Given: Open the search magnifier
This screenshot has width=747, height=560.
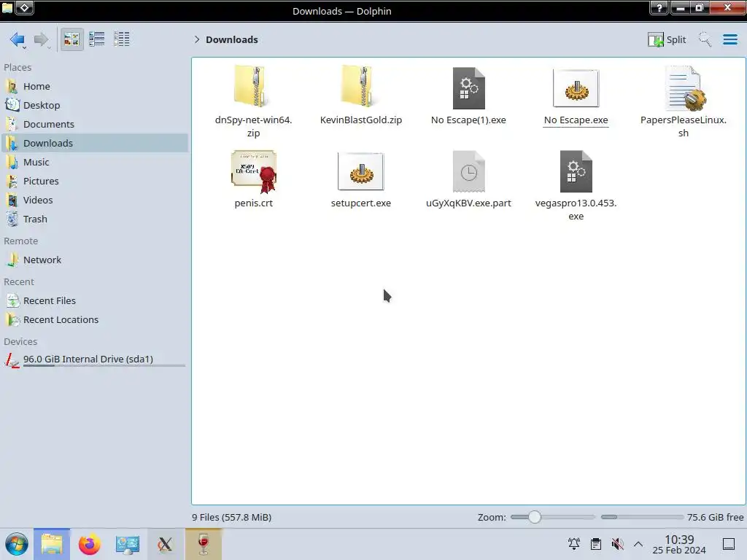Looking at the screenshot, I should (705, 39).
